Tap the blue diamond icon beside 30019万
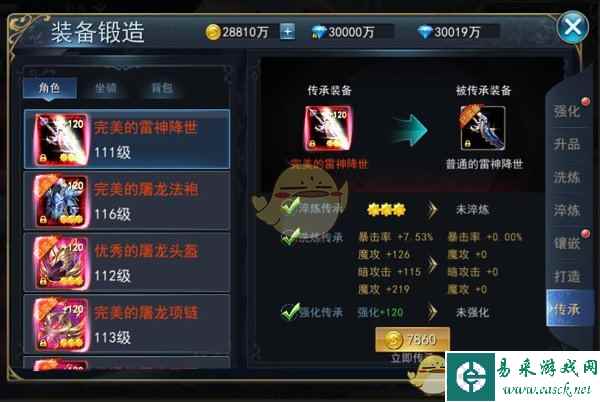The height and width of the screenshot is (402, 600). pos(424,32)
